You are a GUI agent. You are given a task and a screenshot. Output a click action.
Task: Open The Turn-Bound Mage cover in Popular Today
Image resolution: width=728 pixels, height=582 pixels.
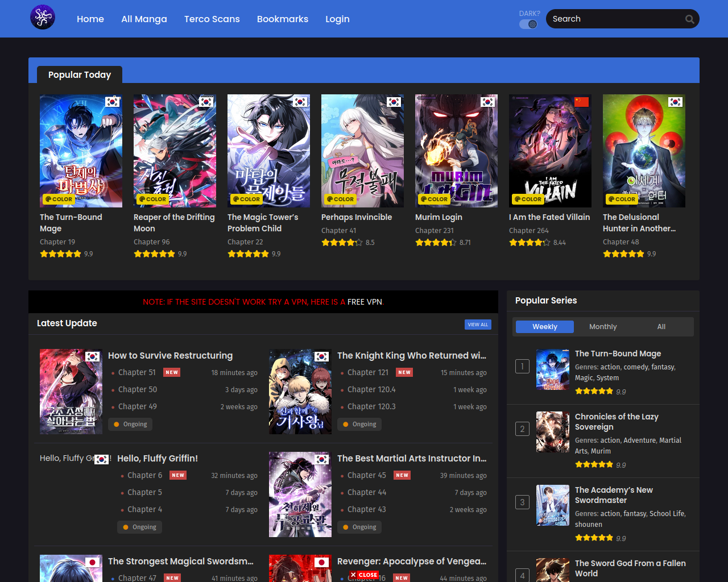(x=81, y=151)
